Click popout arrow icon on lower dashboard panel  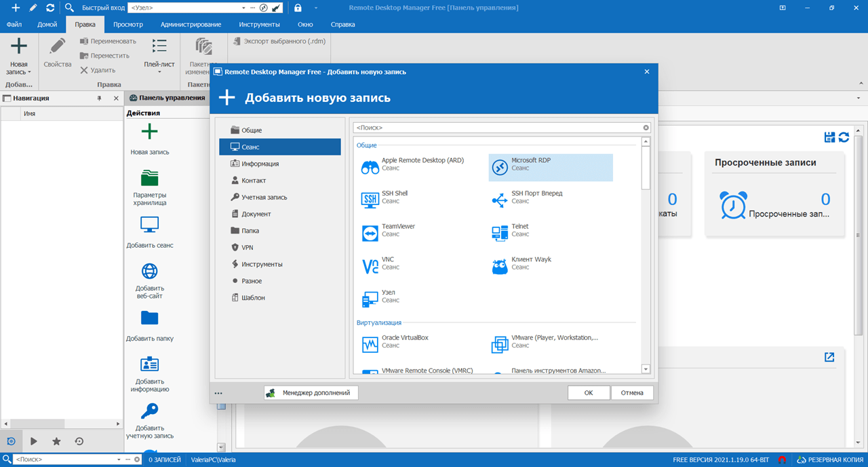coord(829,357)
